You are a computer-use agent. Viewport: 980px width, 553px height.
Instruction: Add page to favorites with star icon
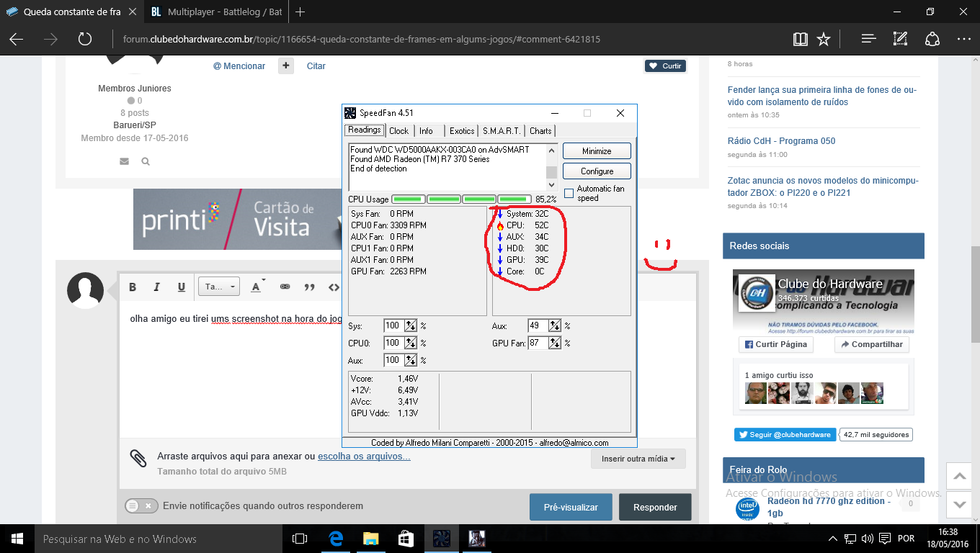pos(824,39)
